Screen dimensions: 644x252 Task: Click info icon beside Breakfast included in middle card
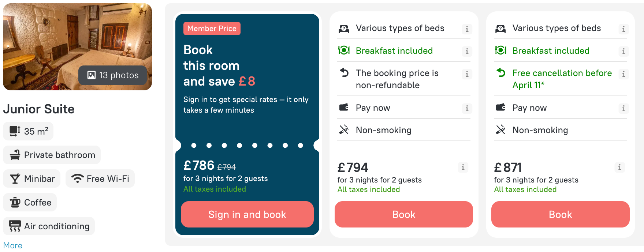click(467, 52)
